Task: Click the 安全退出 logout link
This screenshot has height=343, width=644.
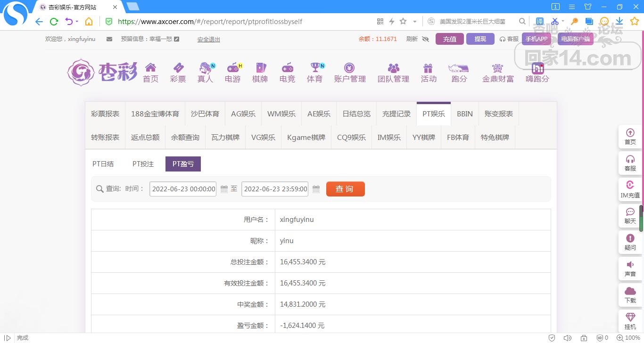Action: point(208,40)
